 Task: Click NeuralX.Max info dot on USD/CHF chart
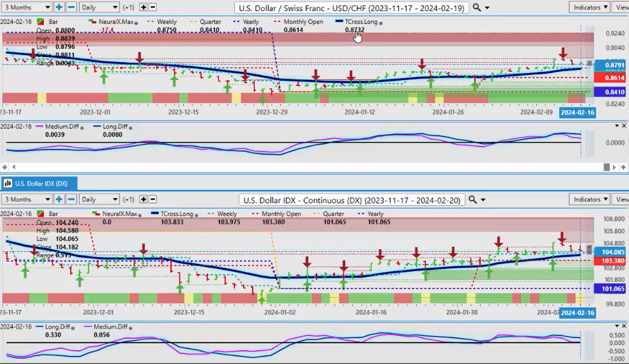point(136,23)
